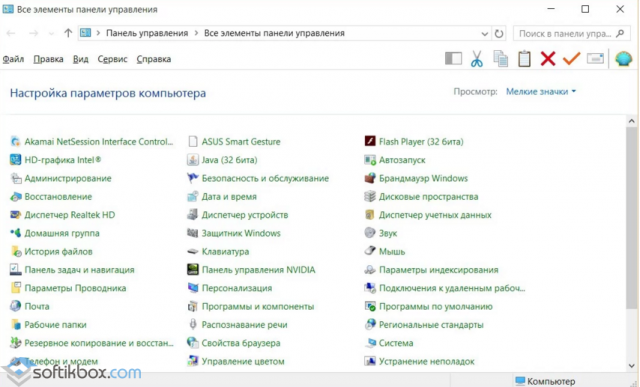The height and width of the screenshot is (387, 640).
Task: Click the Брандмауэр Windows icon
Action: pyautogui.click(x=370, y=178)
